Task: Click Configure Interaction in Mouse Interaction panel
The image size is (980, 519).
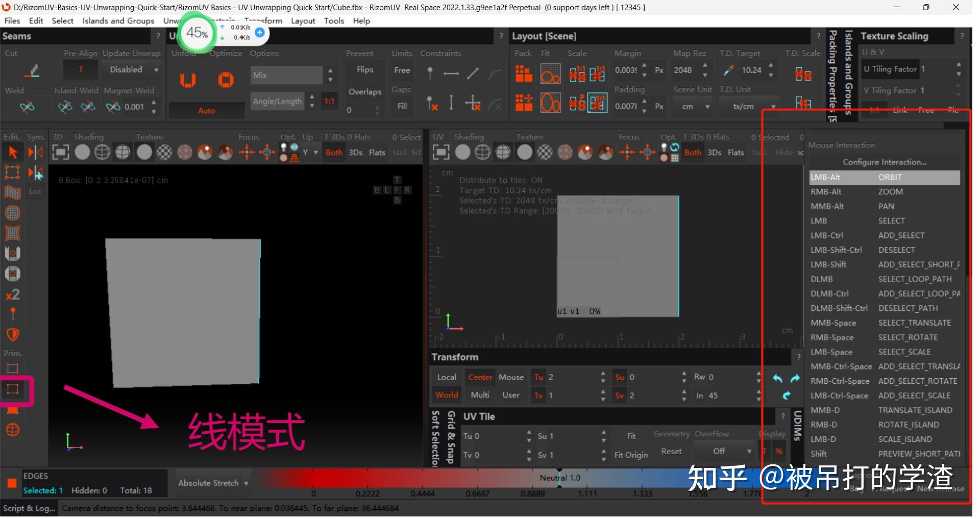Action: tap(885, 162)
